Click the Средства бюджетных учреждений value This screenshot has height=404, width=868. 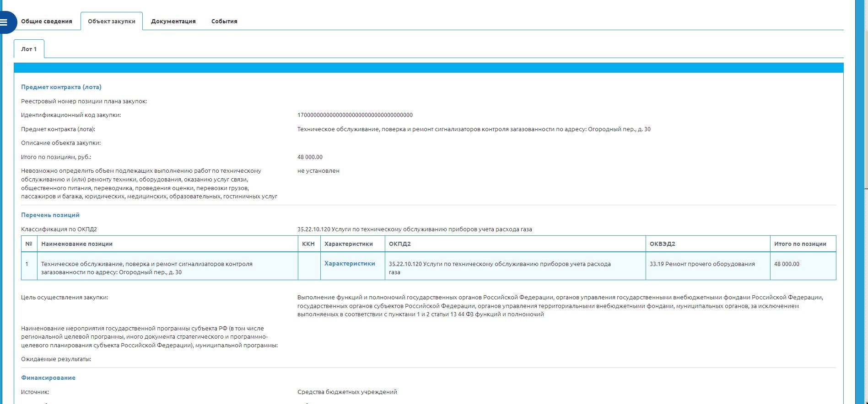pos(347,392)
